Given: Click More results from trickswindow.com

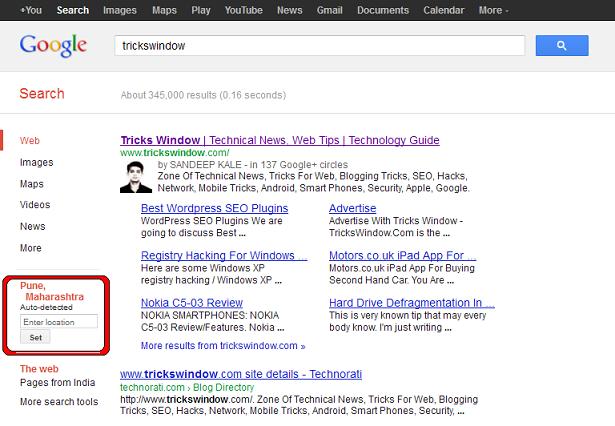Looking at the screenshot, I should [223, 346].
